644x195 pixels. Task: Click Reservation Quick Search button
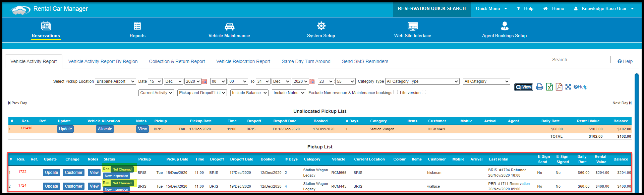pyautogui.click(x=432, y=9)
